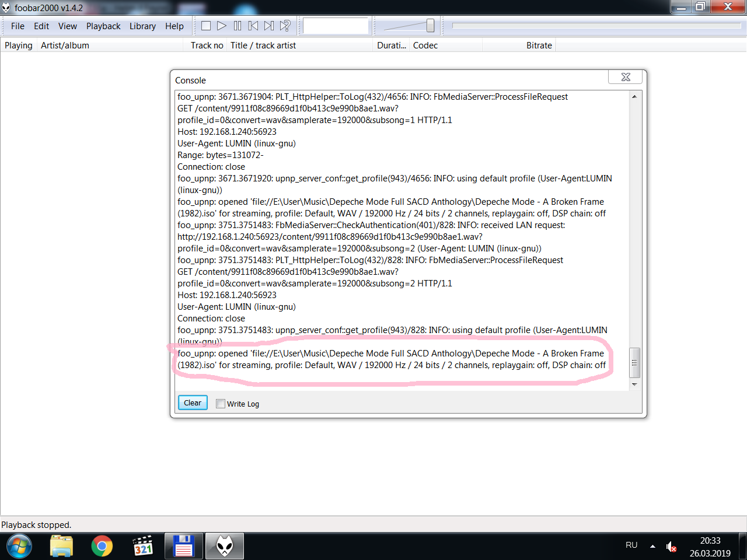This screenshot has height=560, width=747.
Task: Click the playback seekbar
Action: [596, 26]
